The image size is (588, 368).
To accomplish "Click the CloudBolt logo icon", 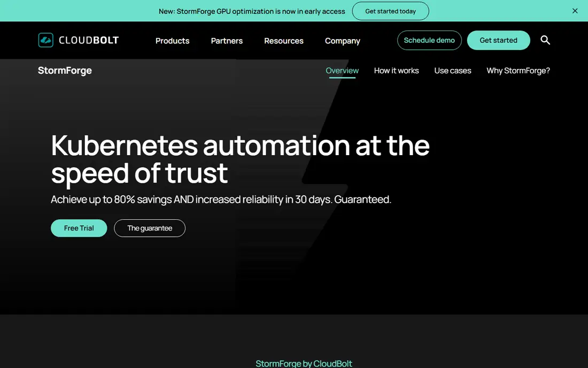I will coord(46,40).
